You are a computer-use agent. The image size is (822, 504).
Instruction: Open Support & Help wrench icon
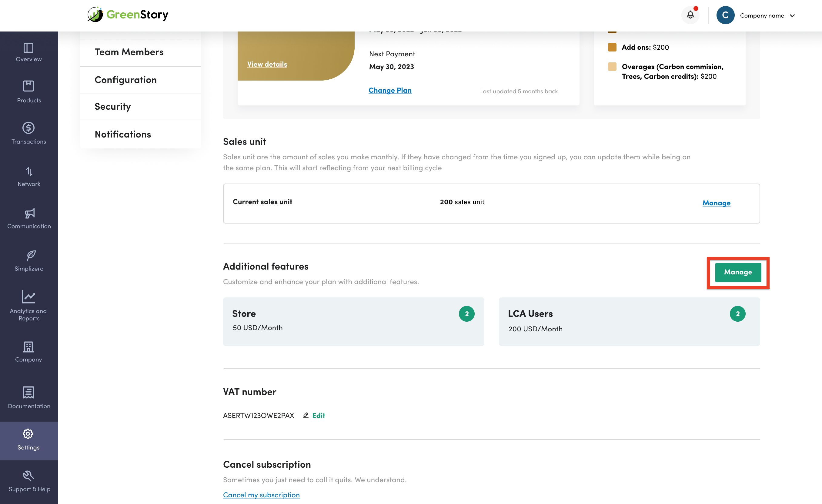pos(28,476)
